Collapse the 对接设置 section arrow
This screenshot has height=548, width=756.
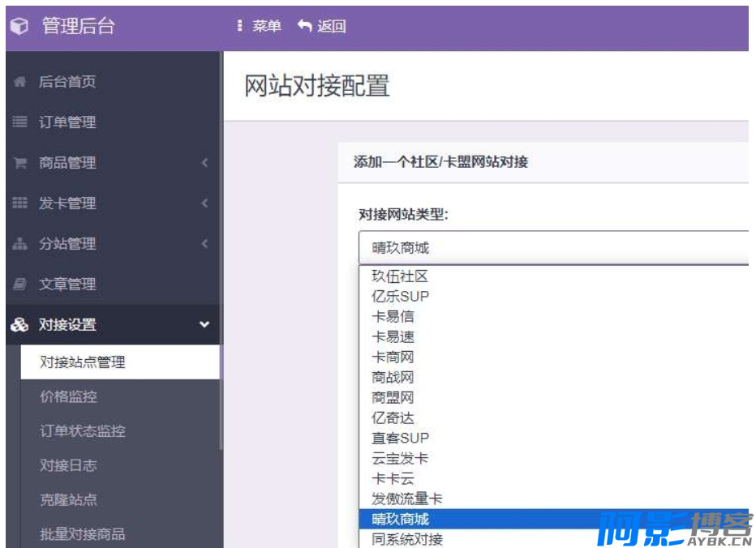pyautogui.click(x=204, y=324)
